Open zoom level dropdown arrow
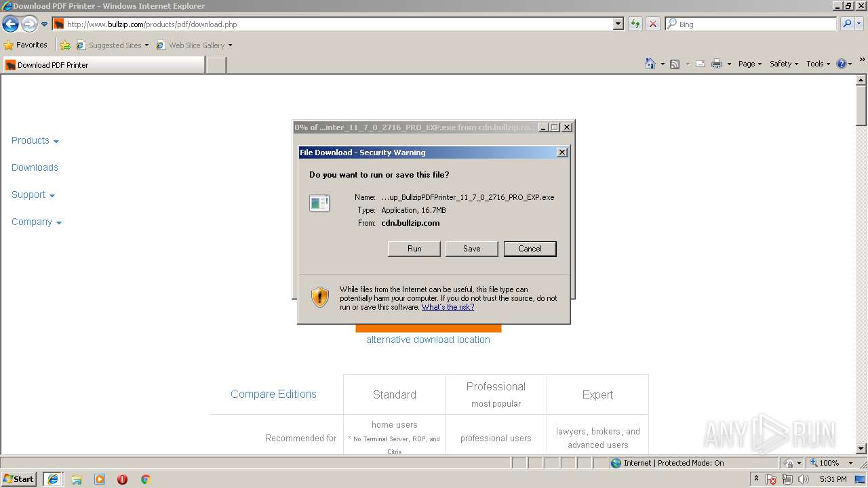Image resolution: width=868 pixels, height=488 pixels. point(850,463)
